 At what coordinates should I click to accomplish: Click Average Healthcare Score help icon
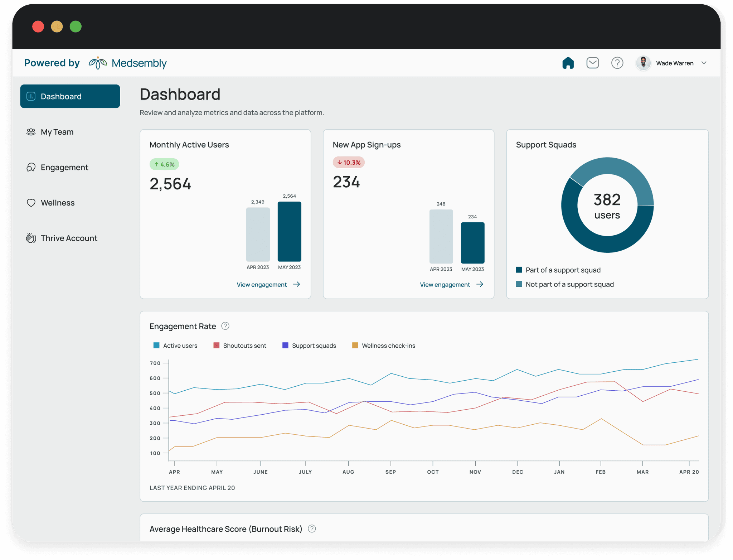pyautogui.click(x=312, y=529)
